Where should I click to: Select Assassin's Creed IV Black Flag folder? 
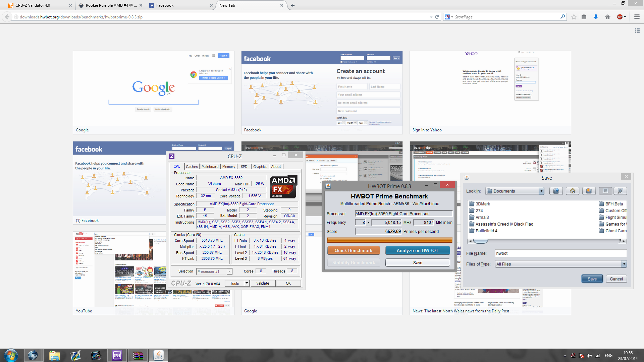tap(501, 224)
